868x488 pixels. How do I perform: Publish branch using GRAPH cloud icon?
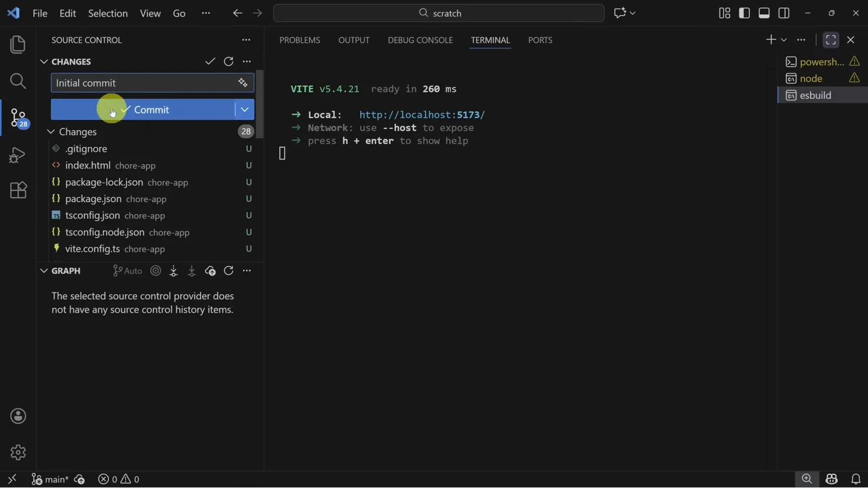click(210, 271)
